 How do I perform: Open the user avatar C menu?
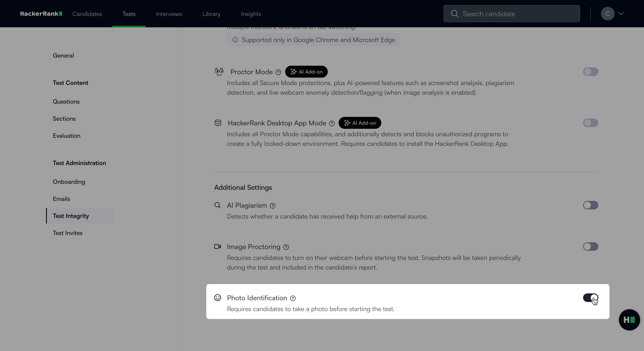(608, 14)
